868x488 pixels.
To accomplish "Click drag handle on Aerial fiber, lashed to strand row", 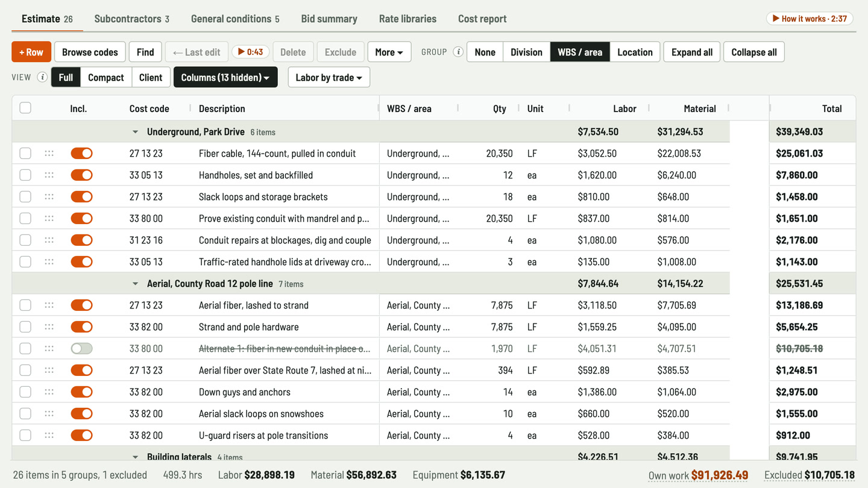I will pos(49,305).
